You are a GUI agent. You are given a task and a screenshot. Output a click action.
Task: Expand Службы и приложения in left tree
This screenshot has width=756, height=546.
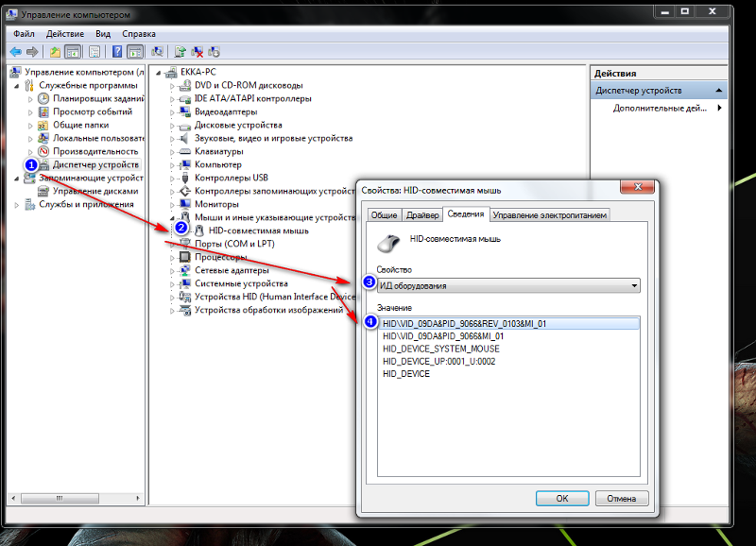point(17,204)
